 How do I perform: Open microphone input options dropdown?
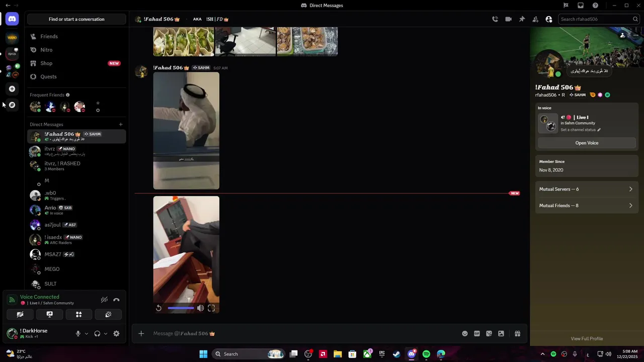click(87, 333)
